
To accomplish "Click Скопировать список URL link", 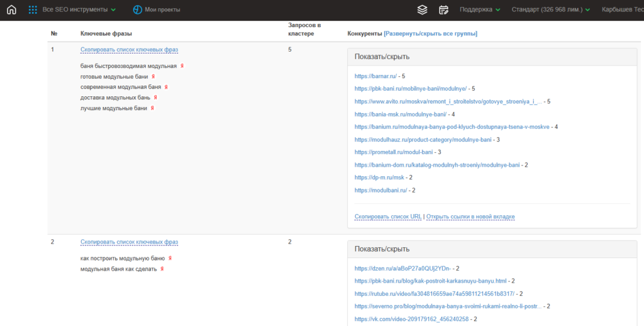I will [388, 216].
